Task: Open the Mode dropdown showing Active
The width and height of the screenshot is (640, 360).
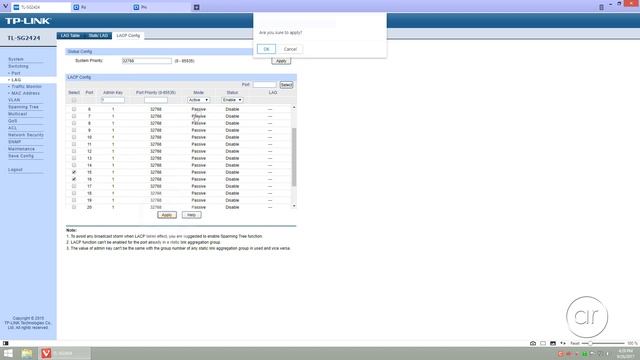Action: coord(198,100)
